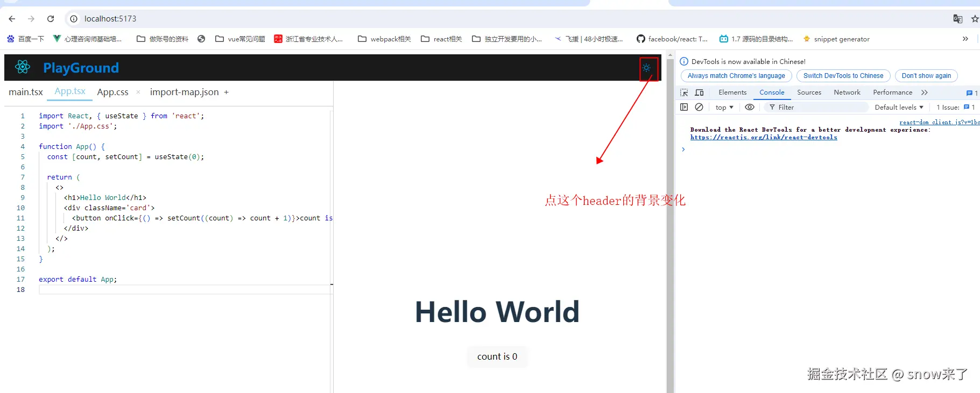Switch to the DevTools Sources tab
Viewport: 980px width, 393px height.
[x=809, y=92]
